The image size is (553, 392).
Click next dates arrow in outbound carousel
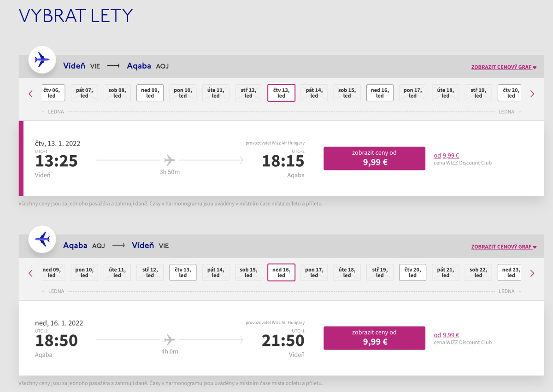tap(532, 94)
